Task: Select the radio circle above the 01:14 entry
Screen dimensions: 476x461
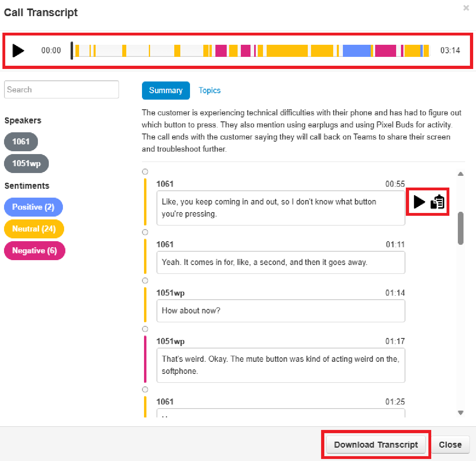Action: [145, 281]
